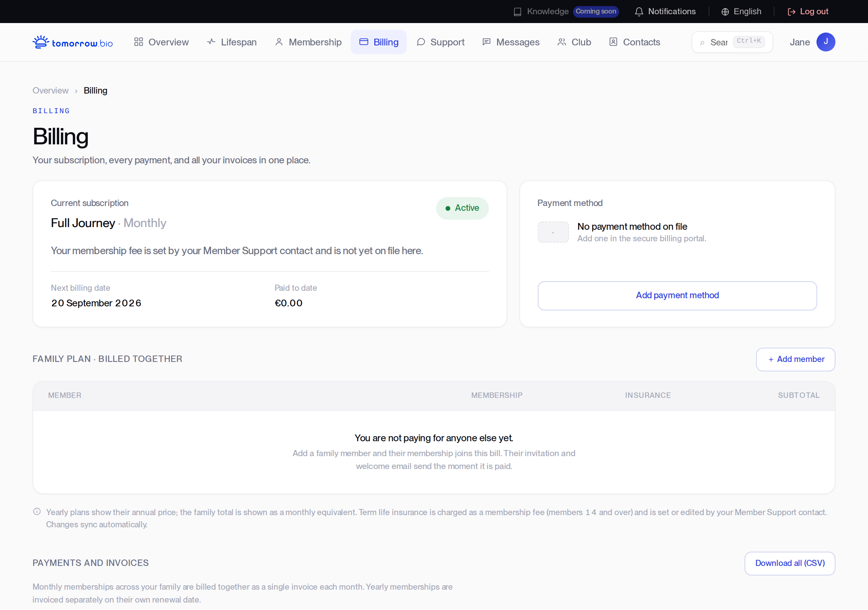Go to Contacts

coord(634,42)
